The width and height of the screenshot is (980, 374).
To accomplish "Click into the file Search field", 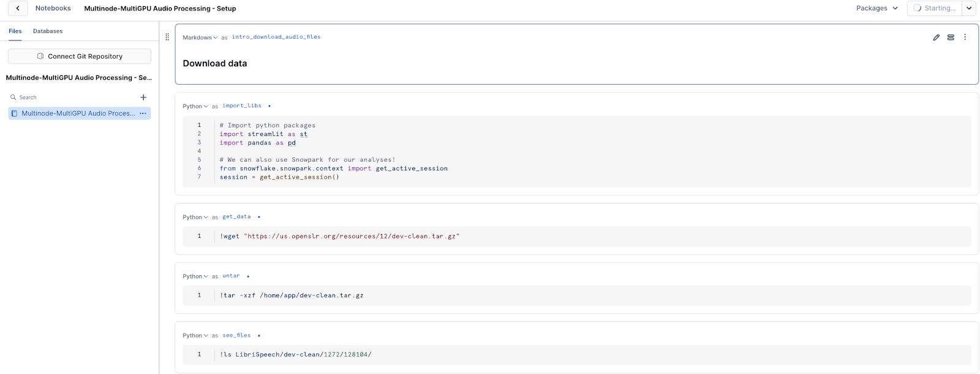I will tap(73, 97).
